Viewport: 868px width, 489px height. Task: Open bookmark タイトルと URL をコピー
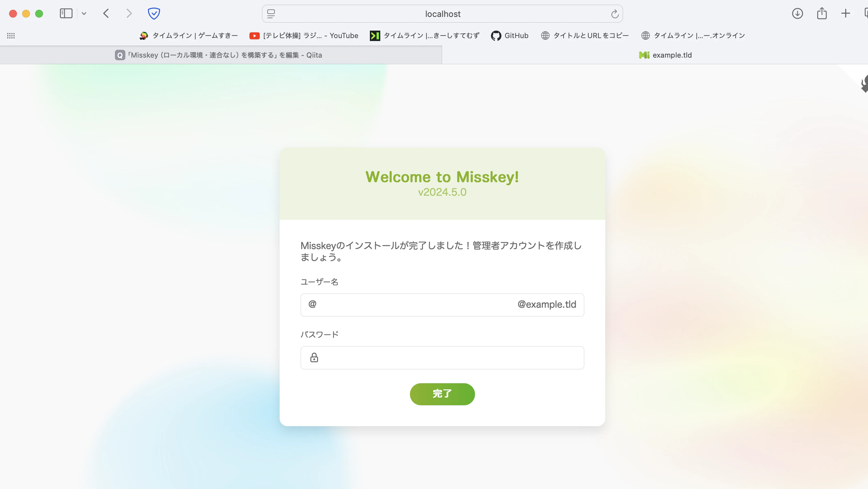pyautogui.click(x=585, y=36)
